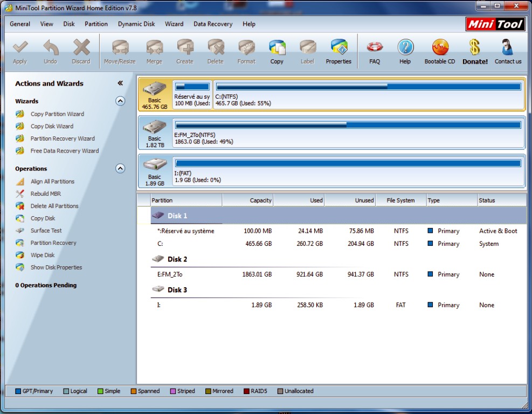Click the Help question mark icon
The width and height of the screenshot is (532, 414).
click(x=405, y=47)
